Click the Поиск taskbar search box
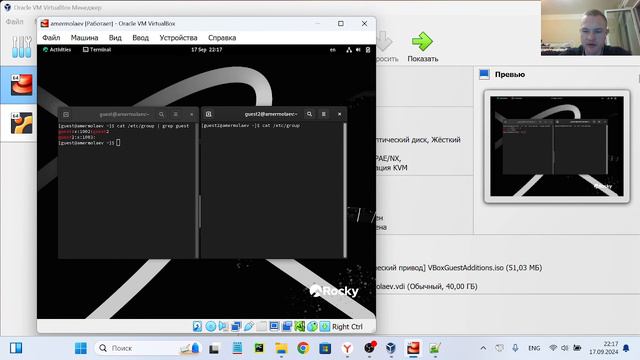The image size is (640, 360). (x=148, y=348)
